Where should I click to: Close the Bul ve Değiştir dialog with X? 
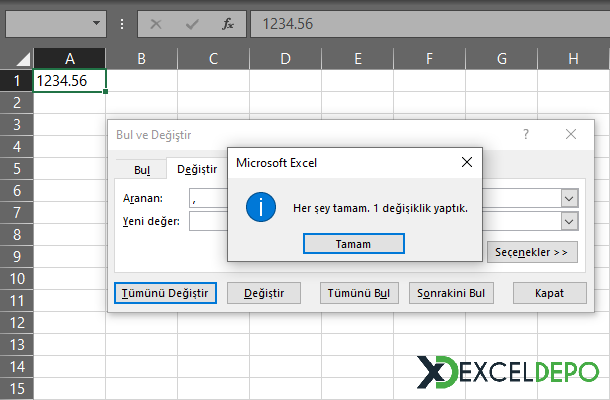[571, 134]
